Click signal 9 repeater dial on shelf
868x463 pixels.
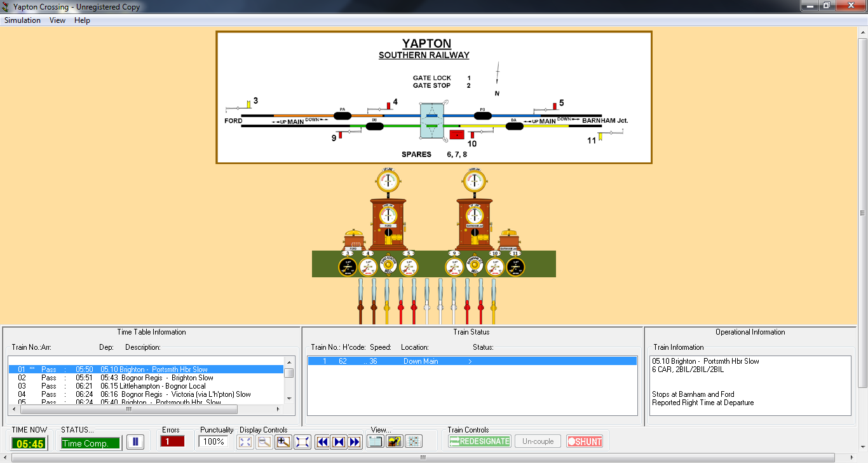pos(454,266)
